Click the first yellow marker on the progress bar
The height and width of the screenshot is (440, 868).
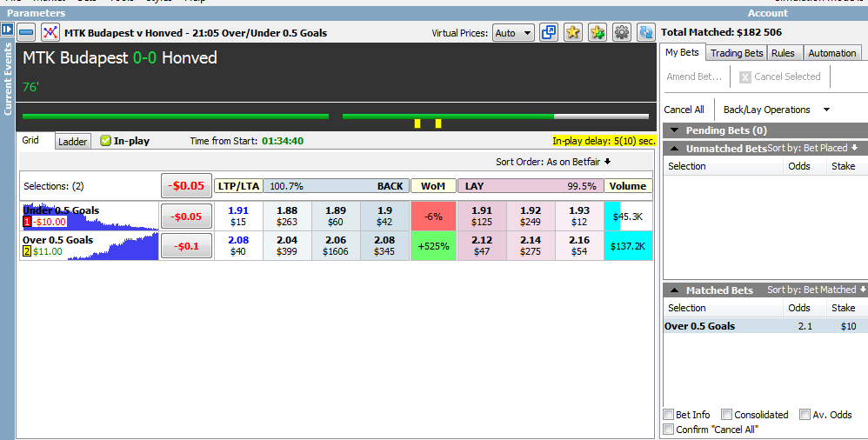point(417,123)
